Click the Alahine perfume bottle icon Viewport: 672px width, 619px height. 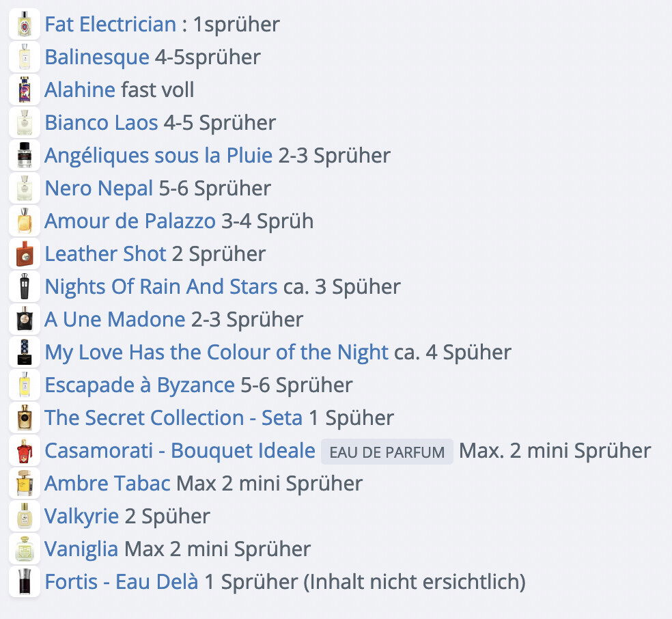coord(25,90)
